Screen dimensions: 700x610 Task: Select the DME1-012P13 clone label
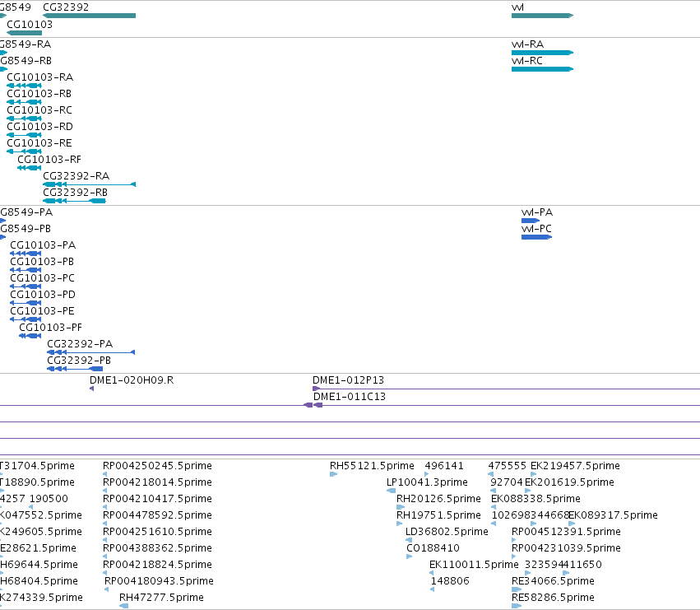[x=348, y=380]
